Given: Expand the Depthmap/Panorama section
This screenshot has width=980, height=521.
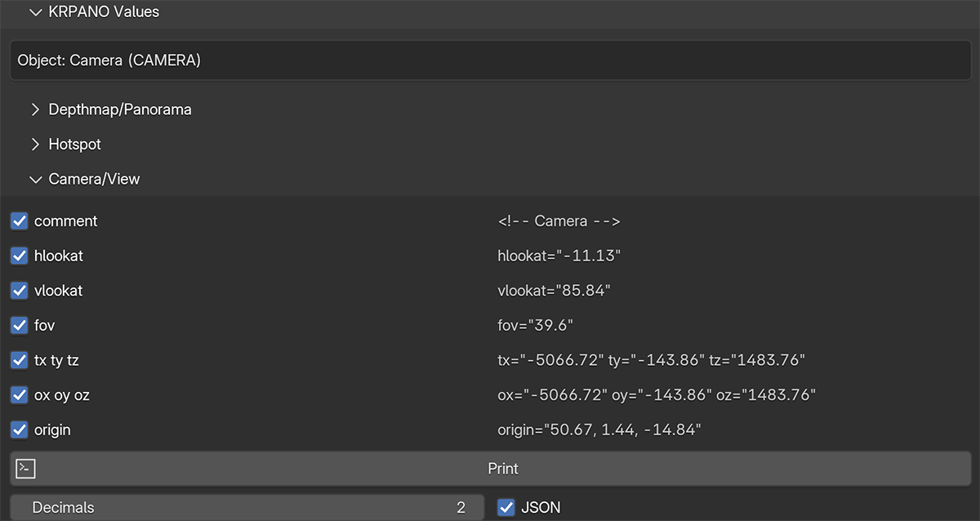Looking at the screenshot, I should pyautogui.click(x=35, y=109).
